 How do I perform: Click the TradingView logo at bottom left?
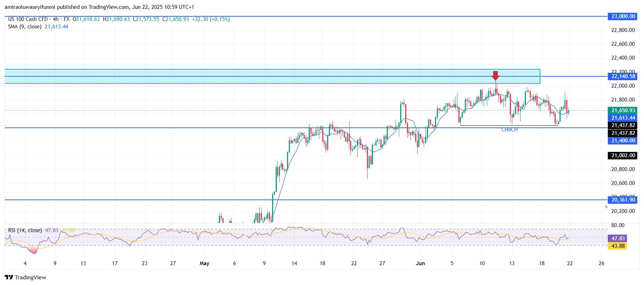25,277
